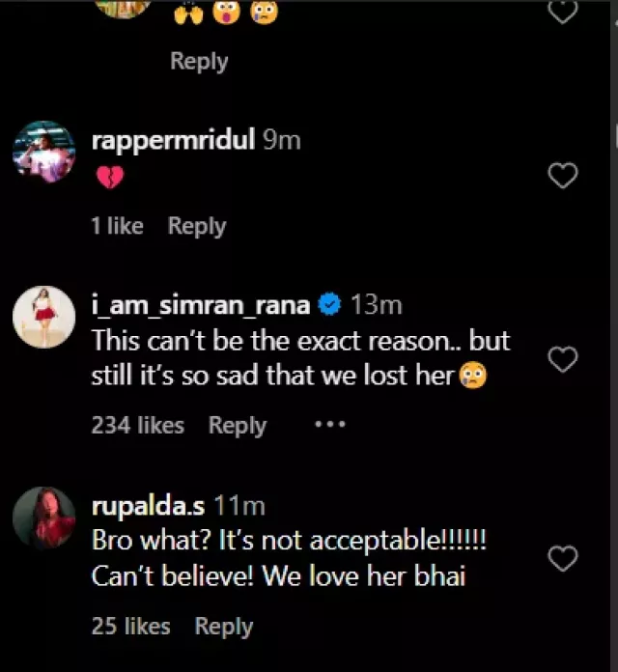
Task: Visit rupalda.s profile from username
Action: (148, 505)
